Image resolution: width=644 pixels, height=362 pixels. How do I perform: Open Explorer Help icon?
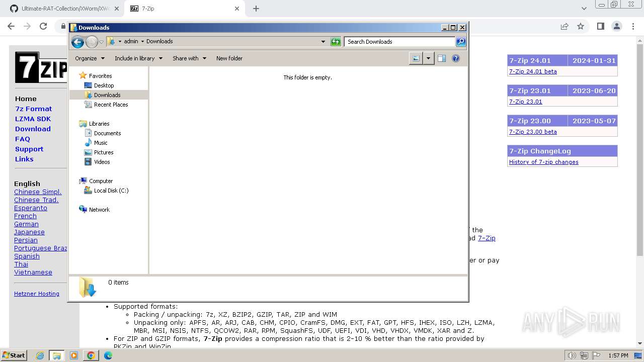pyautogui.click(x=456, y=58)
